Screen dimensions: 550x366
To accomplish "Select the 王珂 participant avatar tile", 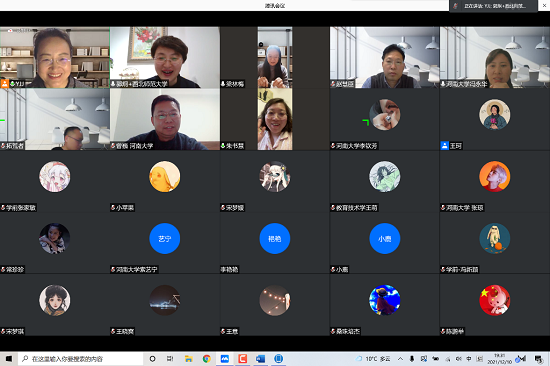I will [495, 119].
